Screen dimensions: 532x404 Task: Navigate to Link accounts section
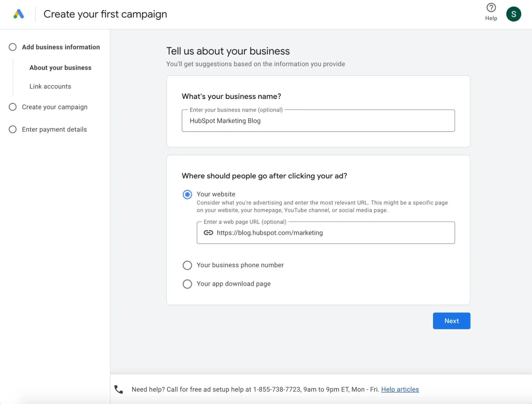50,86
